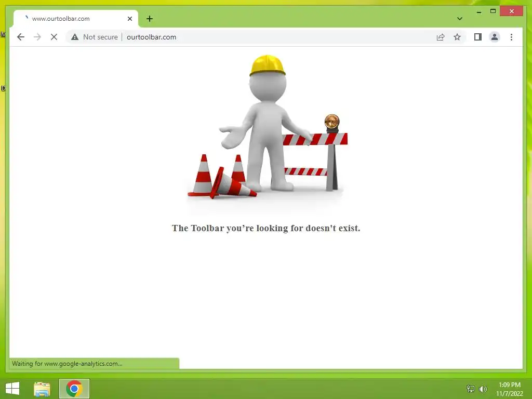This screenshot has width=532, height=399.
Task: Bookmark this tab with the star
Action: pyautogui.click(x=457, y=37)
